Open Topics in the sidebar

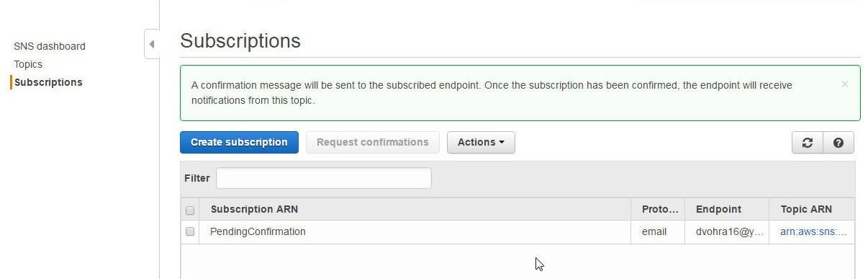(x=28, y=64)
